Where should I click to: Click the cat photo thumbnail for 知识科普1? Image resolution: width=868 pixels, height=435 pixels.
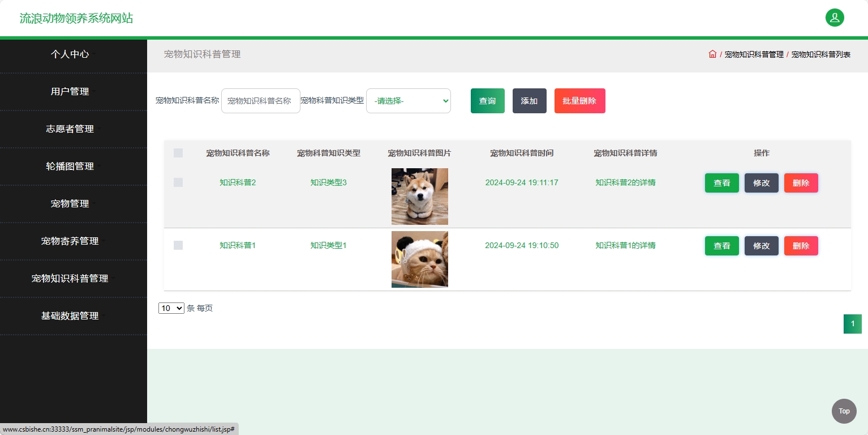[x=419, y=259]
